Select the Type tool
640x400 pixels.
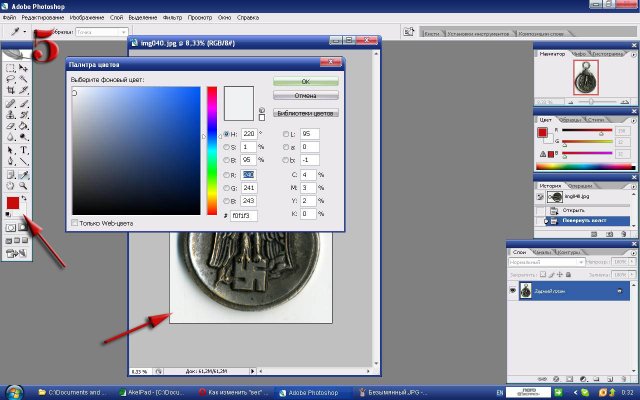(23, 150)
